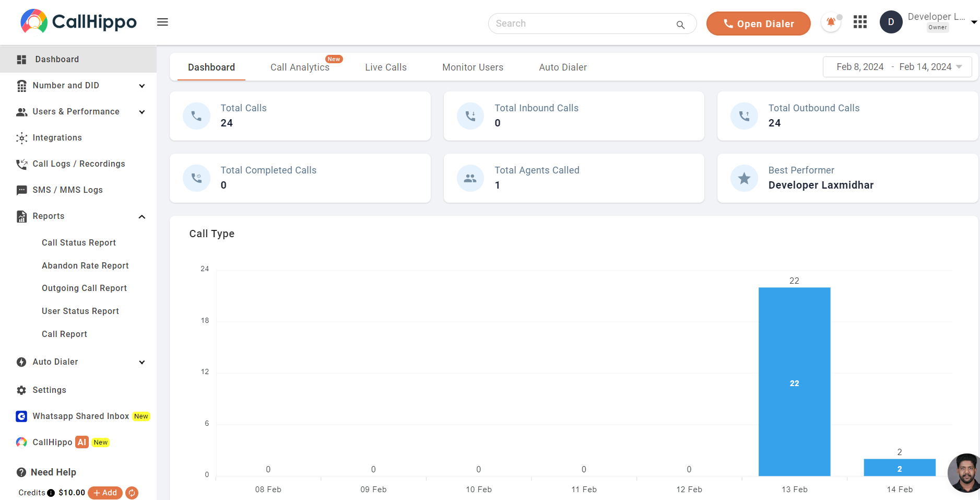Image resolution: width=980 pixels, height=500 pixels.
Task: Open Call Report
Action: pyautogui.click(x=64, y=334)
